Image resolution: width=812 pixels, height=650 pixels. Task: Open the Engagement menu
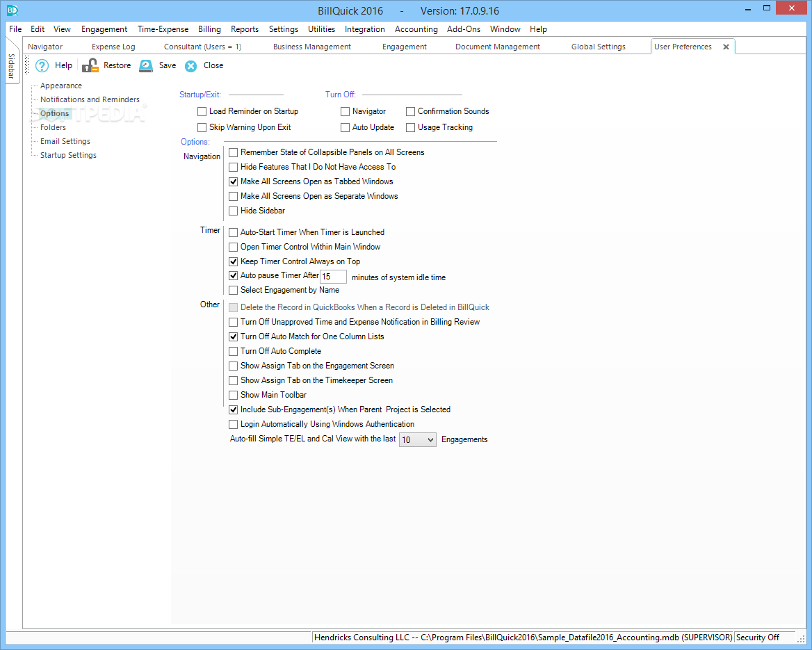pos(104,29)
